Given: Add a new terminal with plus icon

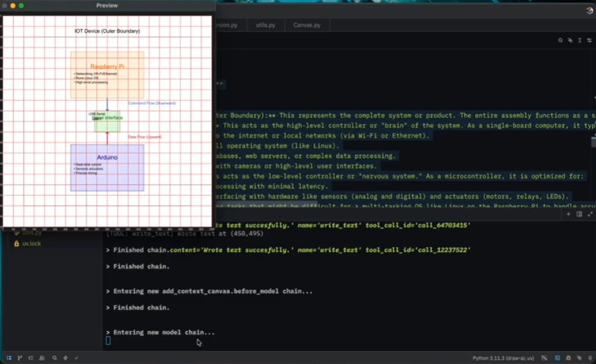Looking at the screenshot, I should click(568, 214).
